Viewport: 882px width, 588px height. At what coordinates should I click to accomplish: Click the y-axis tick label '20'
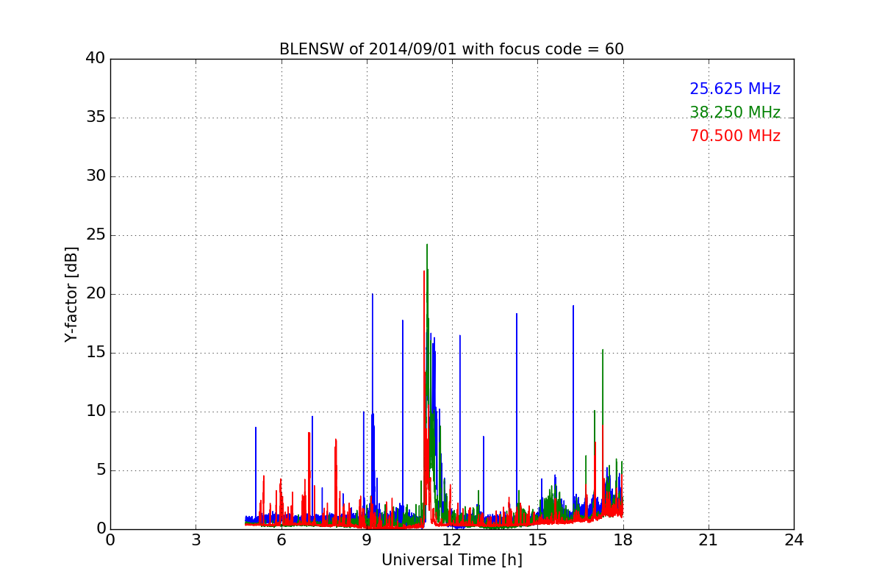pos(96,294)
